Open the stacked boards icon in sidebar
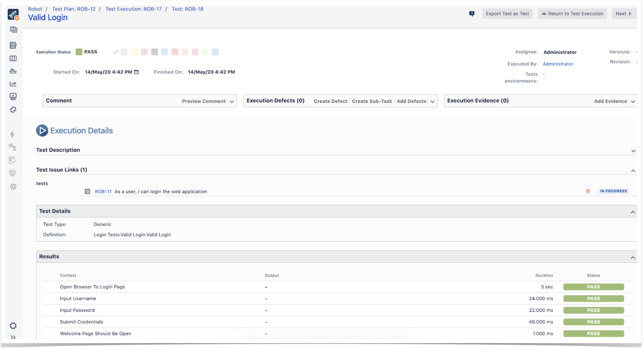644x349 pixels. point(13,30)
